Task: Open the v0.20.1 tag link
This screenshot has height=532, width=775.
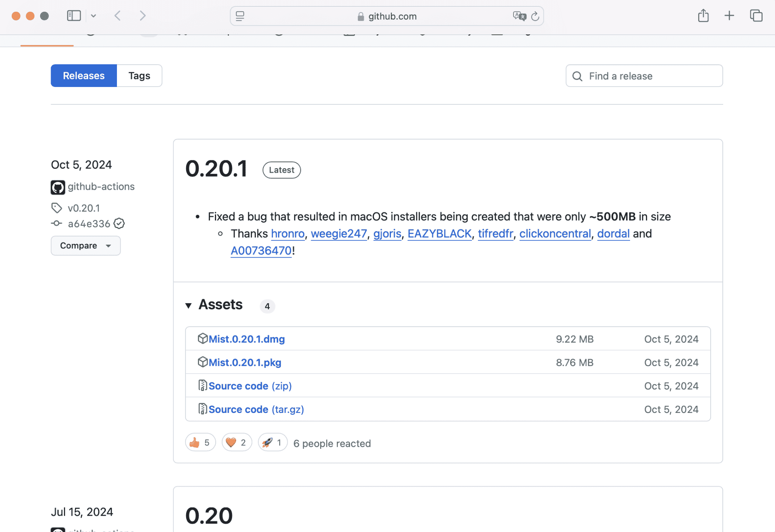Action: tap(84, 208)
